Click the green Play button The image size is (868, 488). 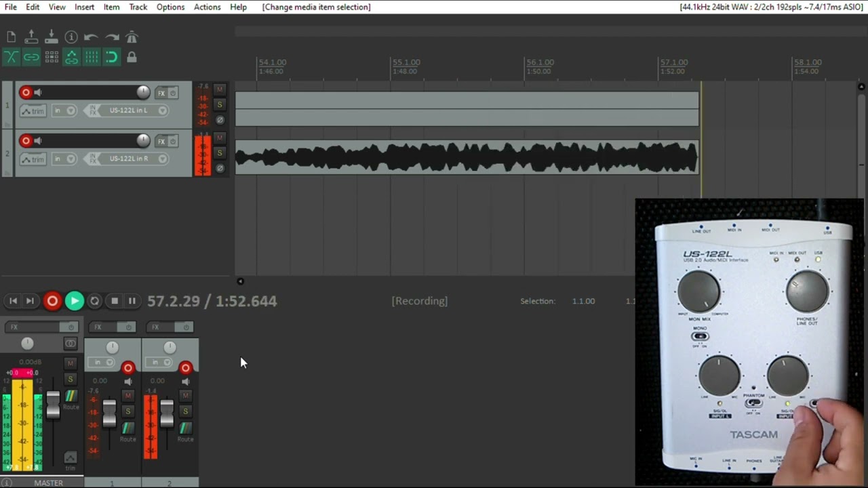point(75,301)
